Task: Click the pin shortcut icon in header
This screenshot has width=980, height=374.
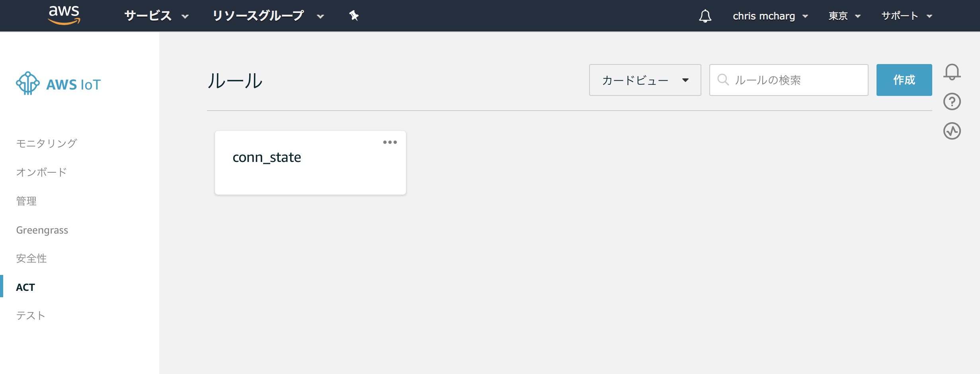Action: point(354,16)
